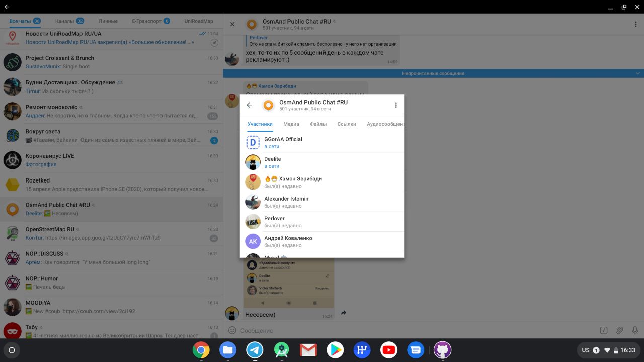Click the Сообщение message input field
Viewport: 644px width, 362px height.
(418, 330)
